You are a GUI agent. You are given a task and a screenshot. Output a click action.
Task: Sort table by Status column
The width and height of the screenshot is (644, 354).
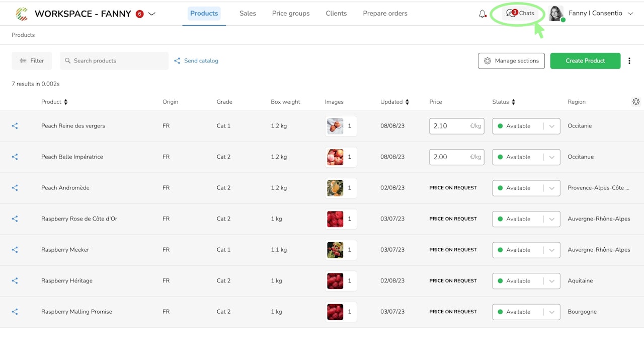513,102
